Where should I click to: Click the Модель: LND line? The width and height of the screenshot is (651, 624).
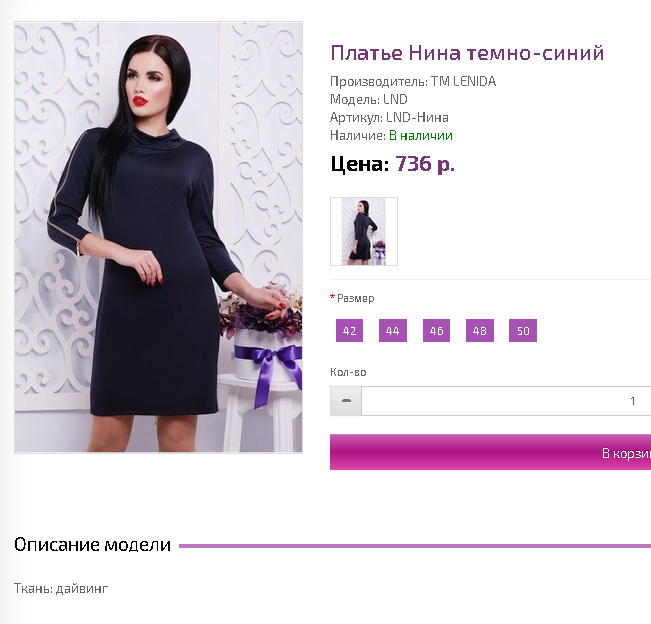369,100
